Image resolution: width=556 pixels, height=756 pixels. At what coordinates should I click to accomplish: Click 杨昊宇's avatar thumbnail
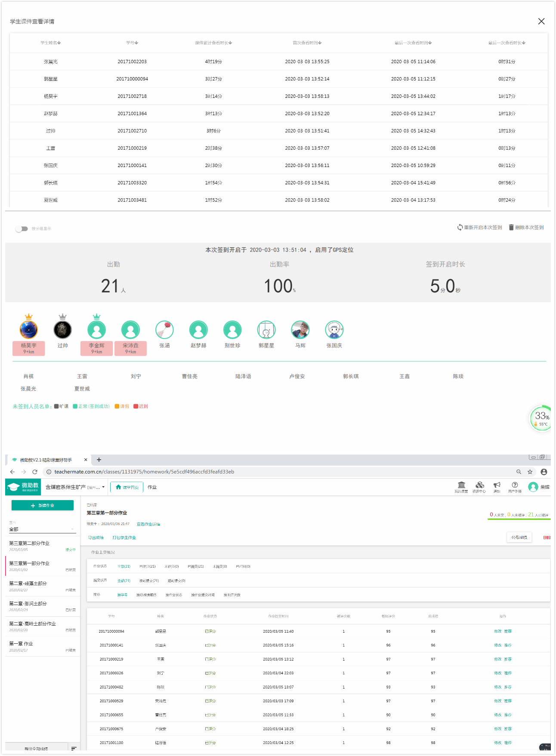pos(28,330)
